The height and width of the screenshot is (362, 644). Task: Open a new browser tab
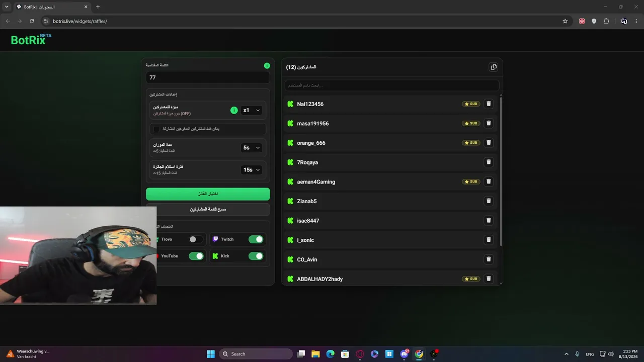pos(98,7)
